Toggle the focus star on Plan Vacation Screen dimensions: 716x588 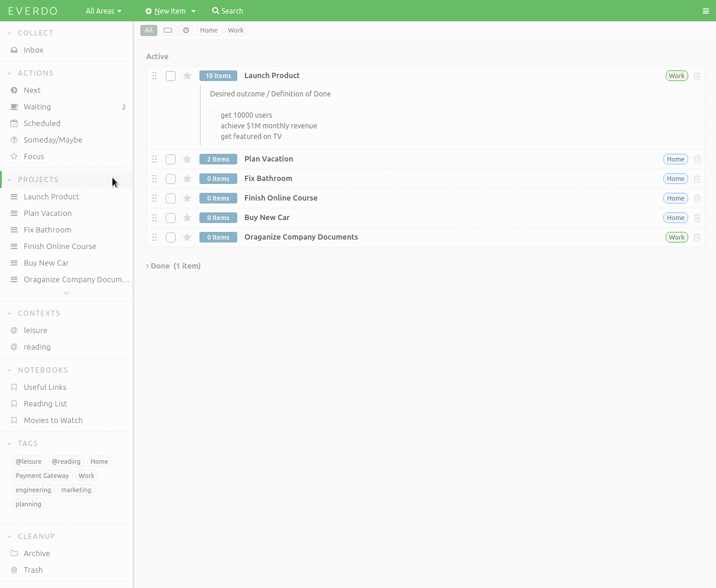click(x=187, y=159)
